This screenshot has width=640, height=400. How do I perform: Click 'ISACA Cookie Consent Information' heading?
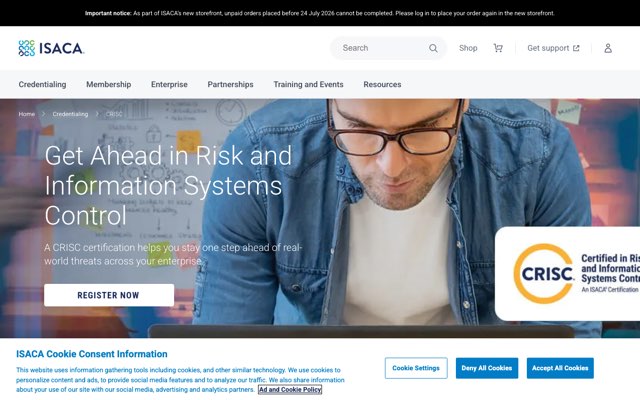point(92,354)
